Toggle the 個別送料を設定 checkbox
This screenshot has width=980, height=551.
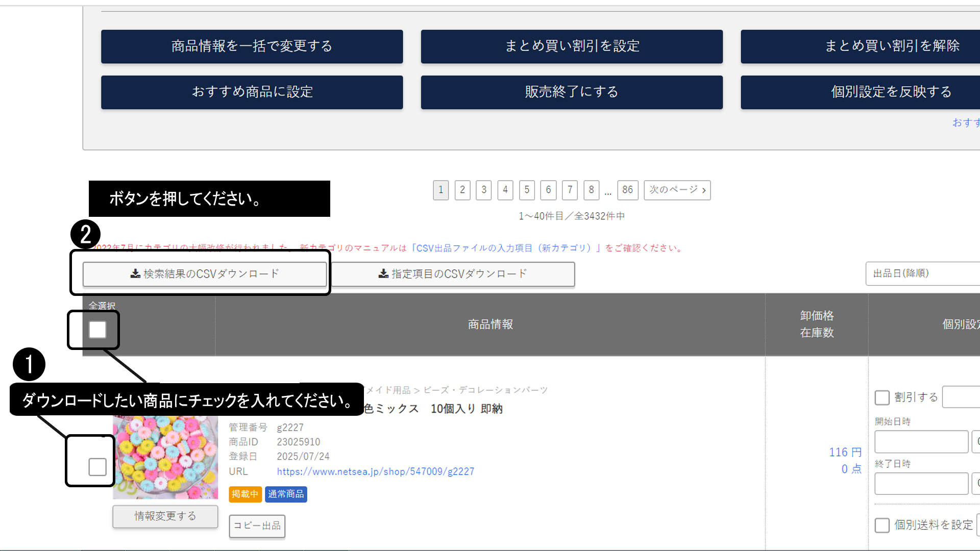(882, 525)
